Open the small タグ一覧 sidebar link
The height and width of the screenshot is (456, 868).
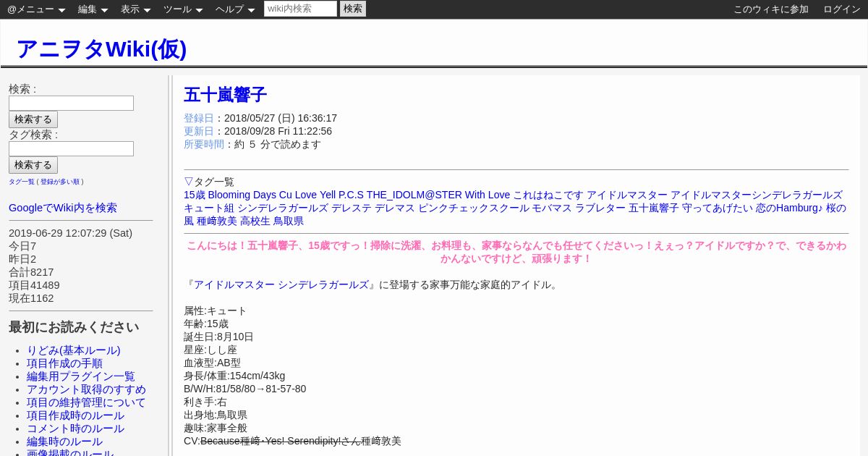click(22, 182)
